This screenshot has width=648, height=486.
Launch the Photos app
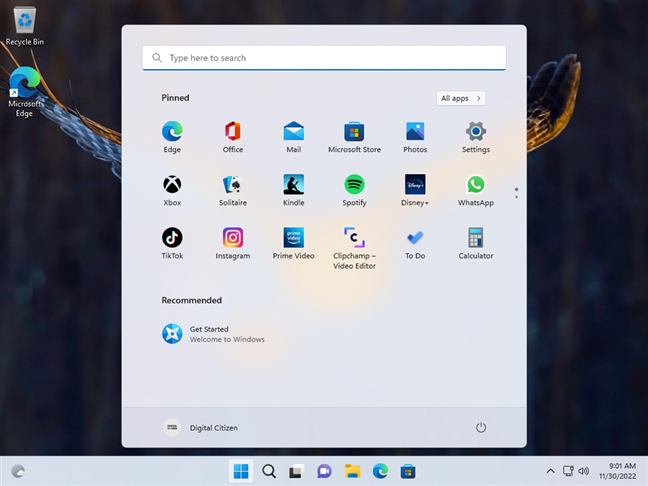pyautogui.click(x=415, y=137)
